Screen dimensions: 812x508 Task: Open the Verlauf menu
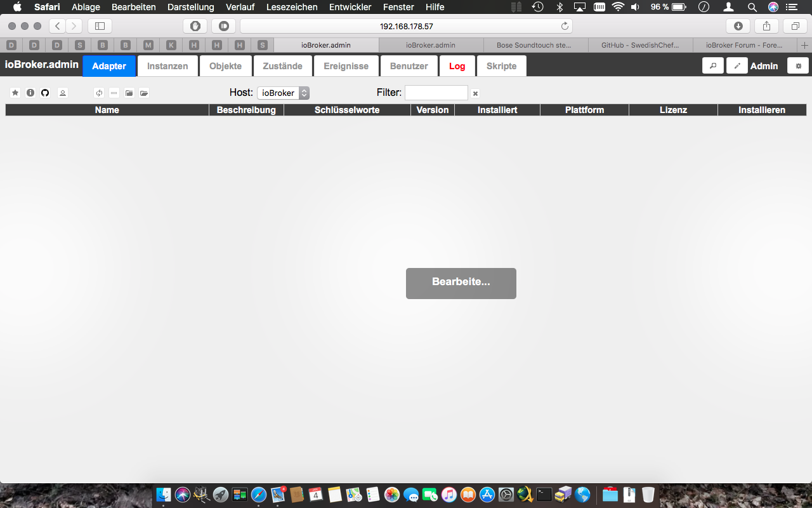point(240,7)
